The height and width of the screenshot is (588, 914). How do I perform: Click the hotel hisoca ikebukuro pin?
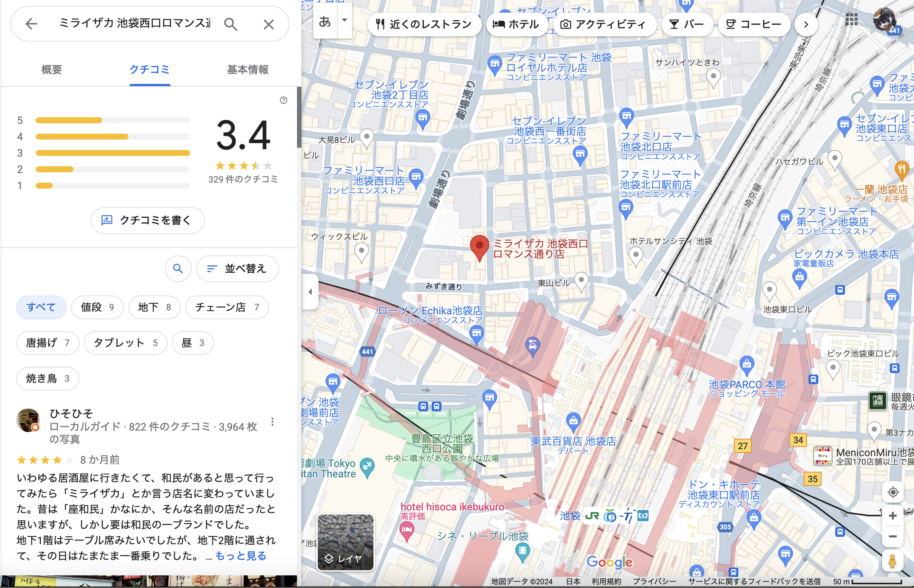click(x=407, y=532)
